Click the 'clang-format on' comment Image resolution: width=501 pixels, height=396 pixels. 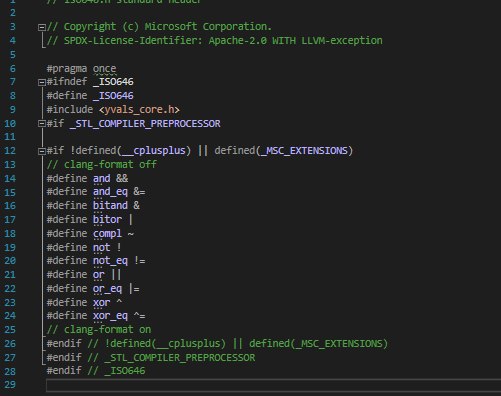tap(99, 330)
